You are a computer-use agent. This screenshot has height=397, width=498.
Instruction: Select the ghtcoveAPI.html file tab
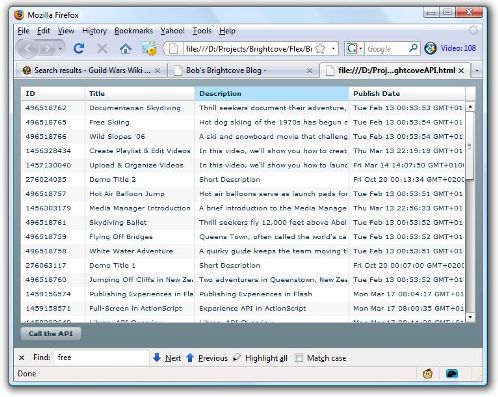395,70
